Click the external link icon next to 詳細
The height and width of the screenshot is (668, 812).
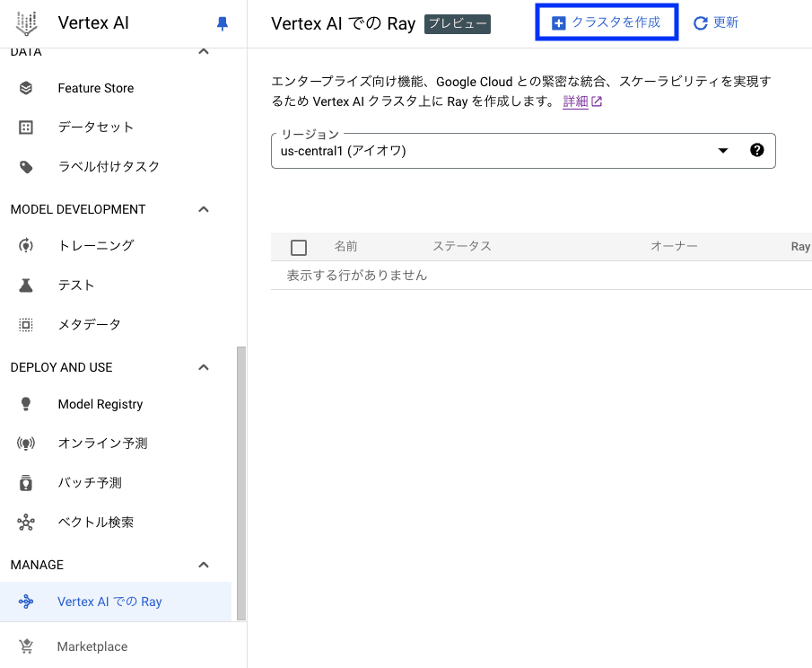(x=597, y=101)
